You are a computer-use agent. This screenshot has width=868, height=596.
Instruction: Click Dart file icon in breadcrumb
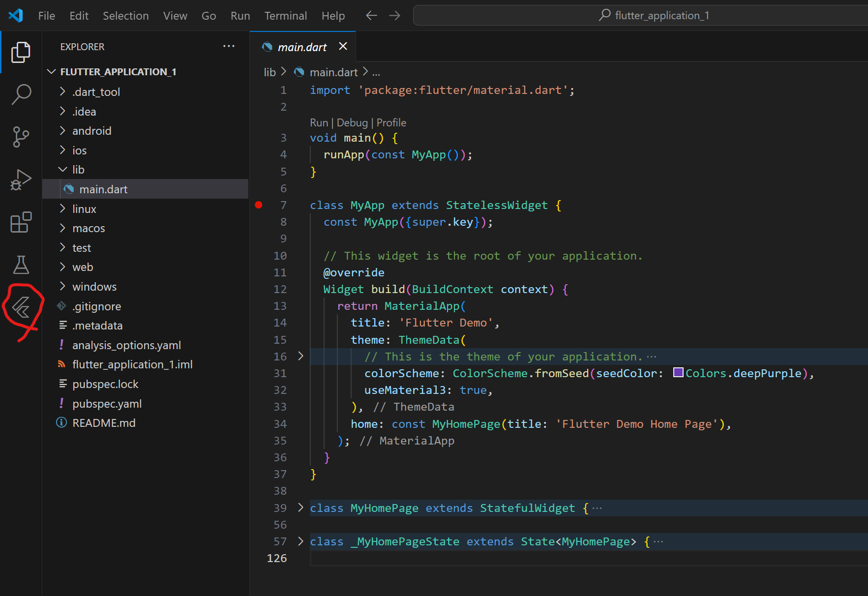point(299,72)
